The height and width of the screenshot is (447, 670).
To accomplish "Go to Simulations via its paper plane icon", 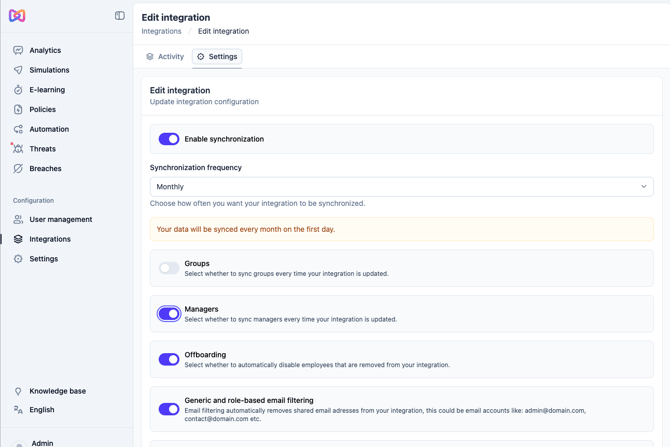I will (18, 70).
